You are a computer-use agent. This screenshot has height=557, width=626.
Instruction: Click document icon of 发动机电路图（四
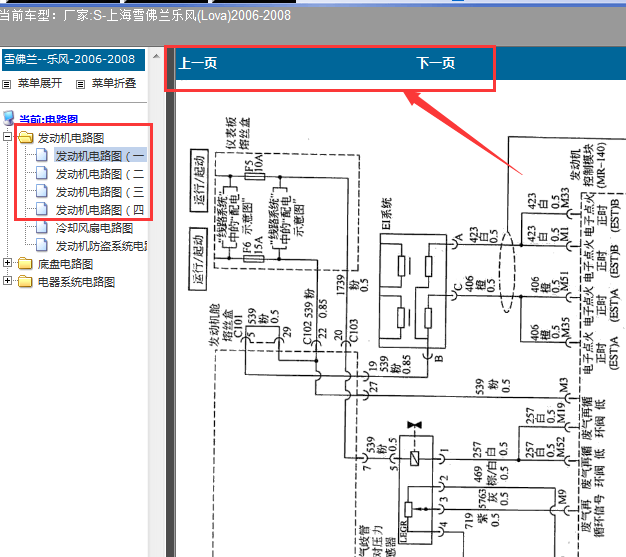point(42,209)
